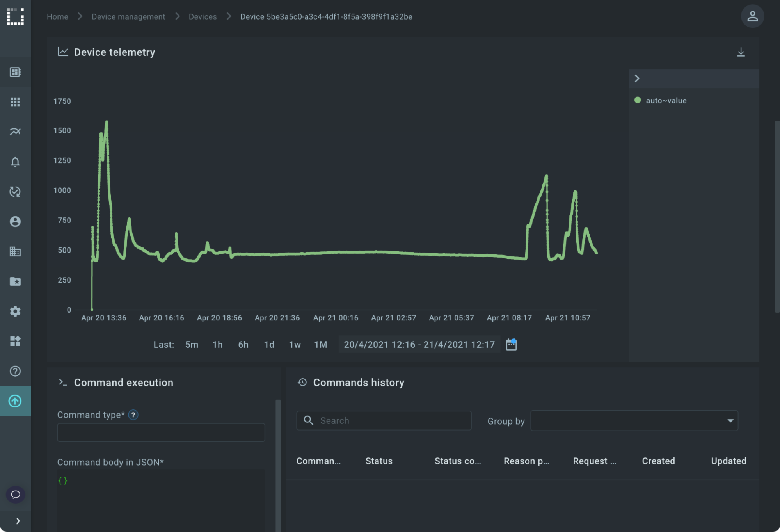This screenshot has width=780, height=532.
Task: Open the user profile icon in sidebar
Action: tap(15, 222)
